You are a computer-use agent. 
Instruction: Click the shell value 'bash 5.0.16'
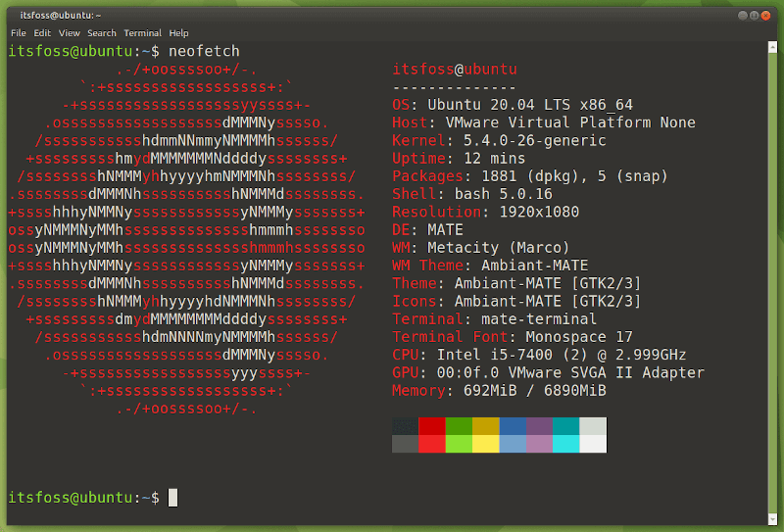504,194
